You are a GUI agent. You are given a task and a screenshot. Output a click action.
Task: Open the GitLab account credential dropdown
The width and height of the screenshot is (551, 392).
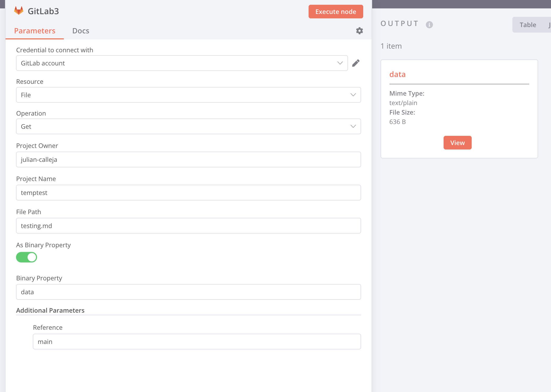click(182, 63)
